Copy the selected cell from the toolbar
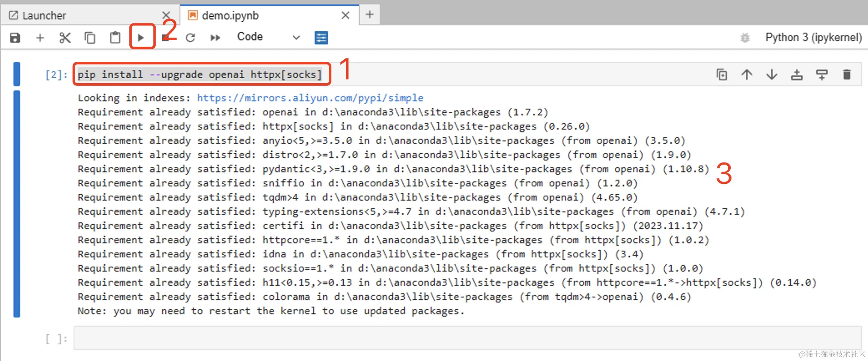 click(x=90, y=38)
